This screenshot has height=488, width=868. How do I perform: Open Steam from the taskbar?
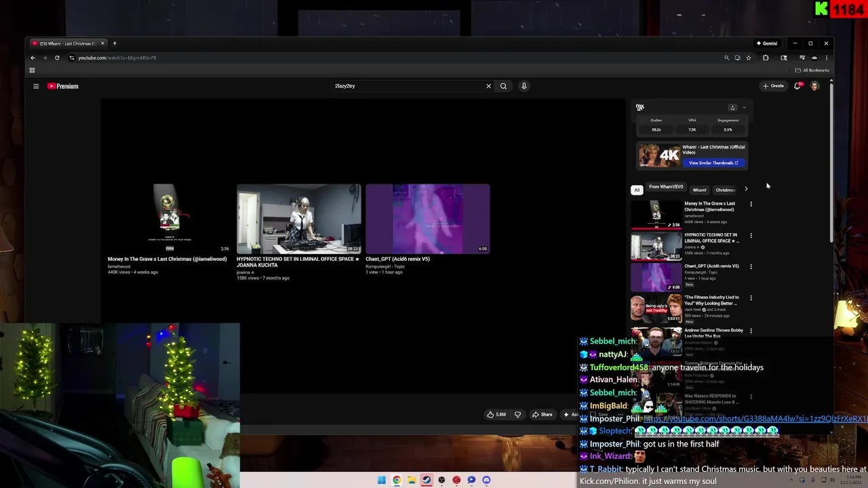coord(427,480)
